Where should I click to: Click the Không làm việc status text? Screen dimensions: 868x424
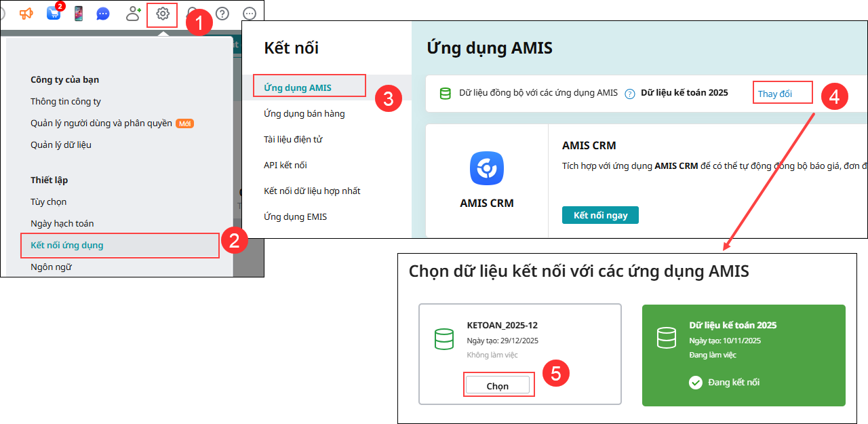(492, 355)
